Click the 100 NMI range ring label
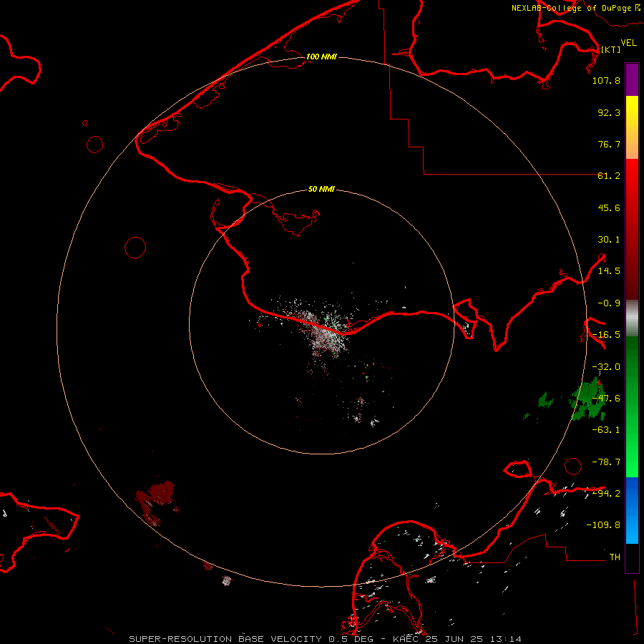 (321, 57)
